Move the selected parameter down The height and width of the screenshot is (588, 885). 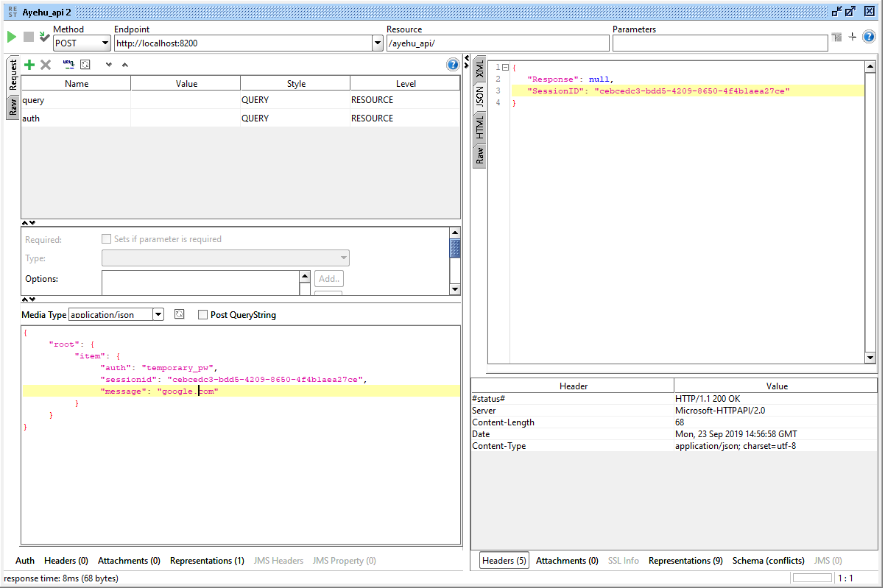[109, 65]
